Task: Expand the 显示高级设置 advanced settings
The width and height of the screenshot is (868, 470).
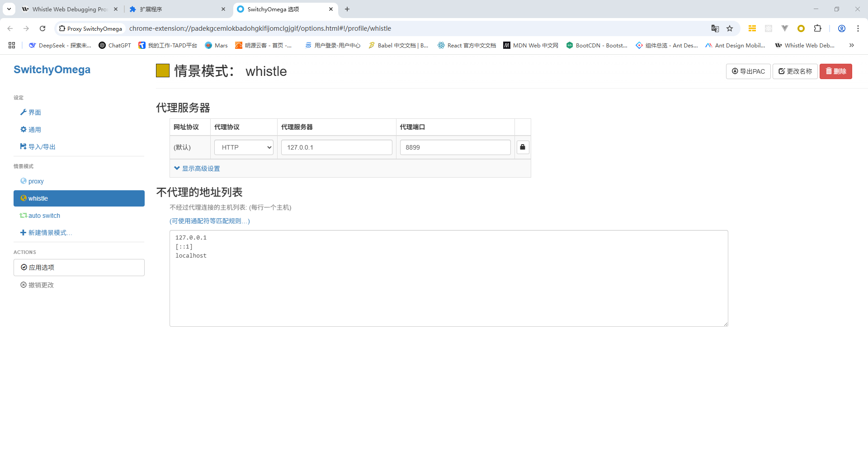Action: click(x=197, y=169)
